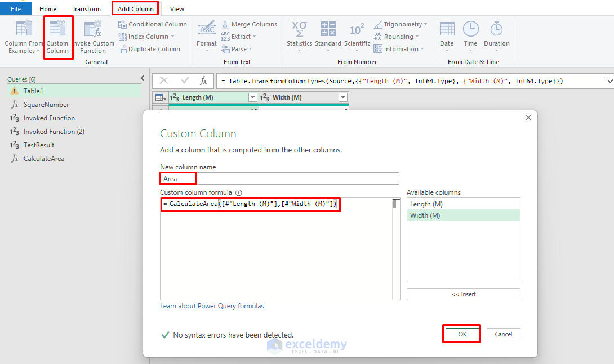The image size is (614, 364).
Task: Open the Duration column tool
Action: pyautogui.click(x=496, y=37)
